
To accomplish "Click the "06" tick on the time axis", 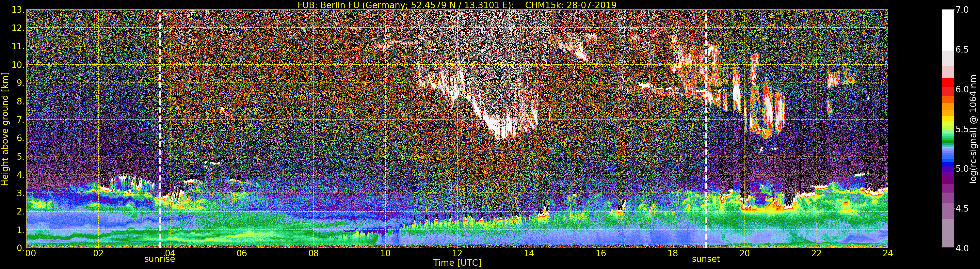I will (x=242, y=253).
